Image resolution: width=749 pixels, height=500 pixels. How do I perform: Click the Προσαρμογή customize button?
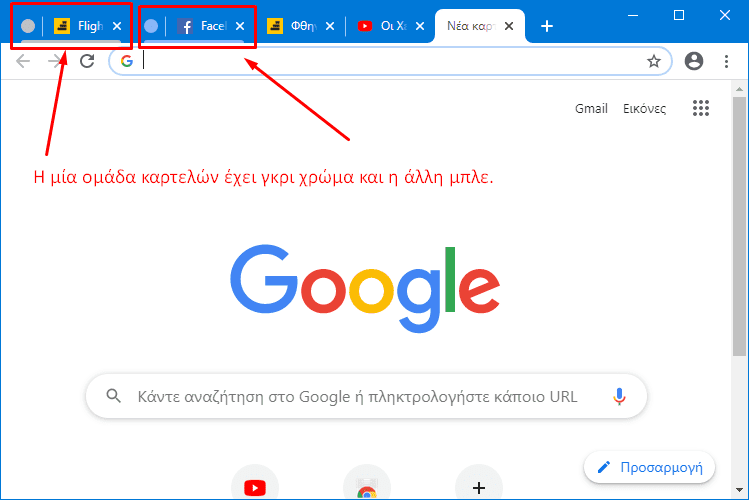[x=650, y=467]
